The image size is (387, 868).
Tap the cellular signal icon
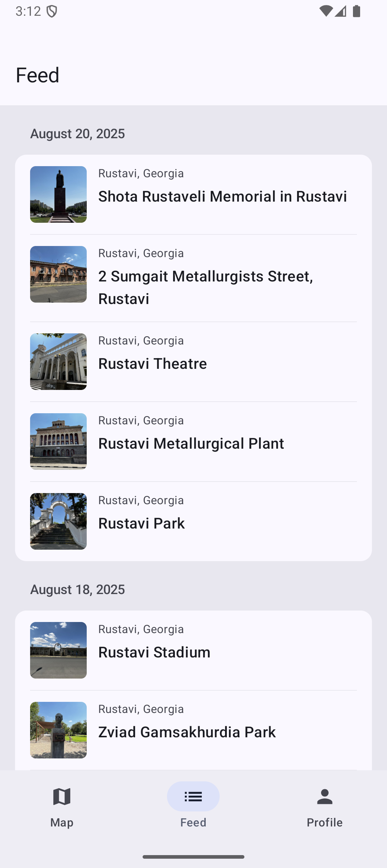coord(341,11)
